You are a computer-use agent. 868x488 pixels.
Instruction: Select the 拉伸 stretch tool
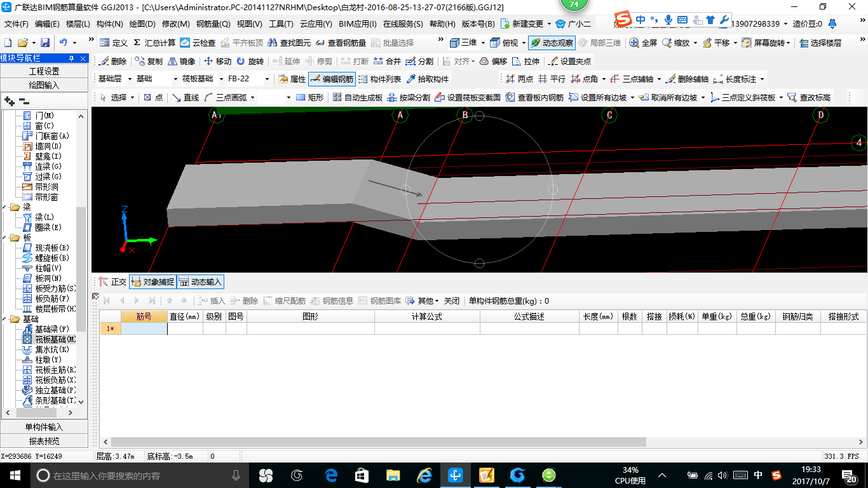click(526, 61)
